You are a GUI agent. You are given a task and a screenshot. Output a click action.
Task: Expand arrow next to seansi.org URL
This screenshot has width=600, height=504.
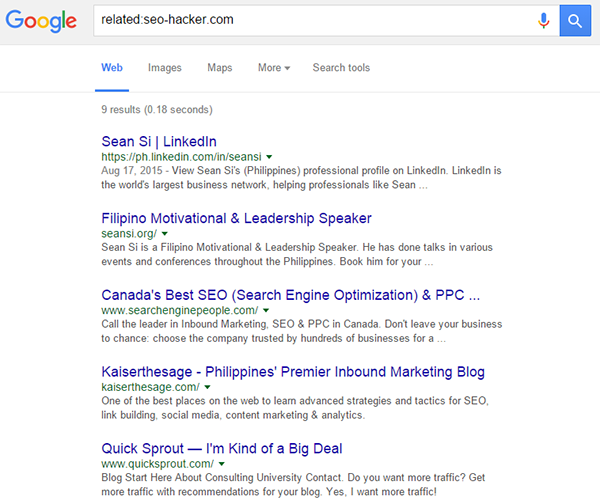click(x=165, y=234)
